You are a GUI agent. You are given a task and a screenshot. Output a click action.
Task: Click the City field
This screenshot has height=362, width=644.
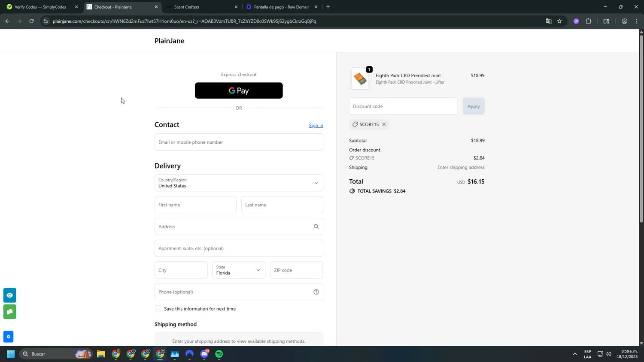pyautogui.click(x=181, y=270)
